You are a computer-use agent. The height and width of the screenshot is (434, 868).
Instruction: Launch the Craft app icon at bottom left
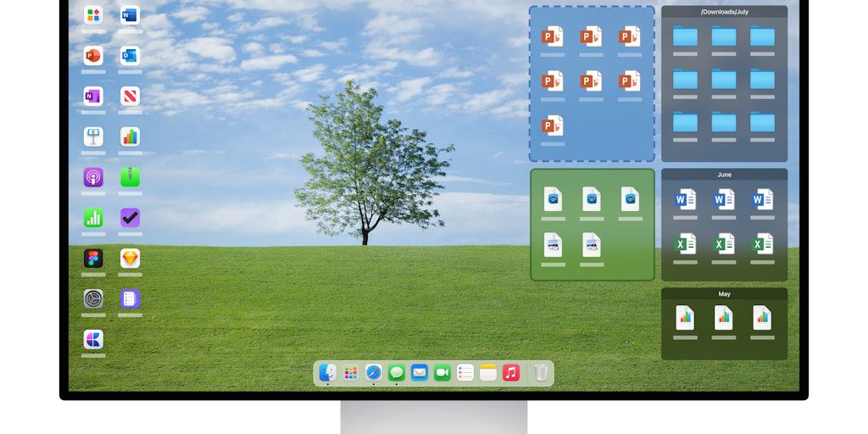click(x=93, y=339)
